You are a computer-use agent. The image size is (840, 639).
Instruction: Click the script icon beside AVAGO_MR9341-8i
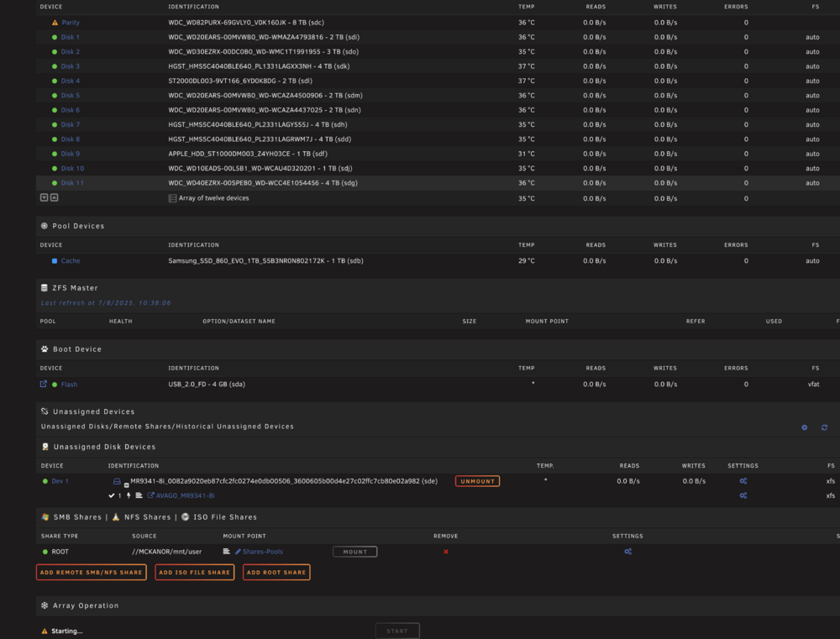point(139,495)
